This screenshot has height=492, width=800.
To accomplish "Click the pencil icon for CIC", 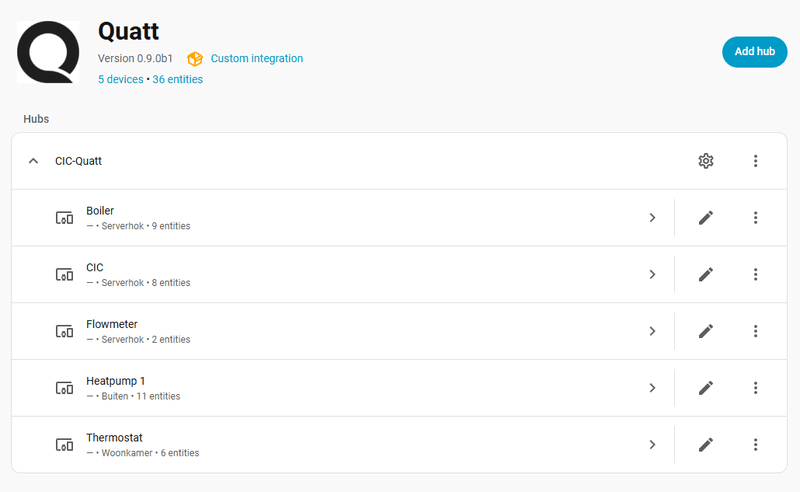I will pyautogui.click(x=706, y=274).
